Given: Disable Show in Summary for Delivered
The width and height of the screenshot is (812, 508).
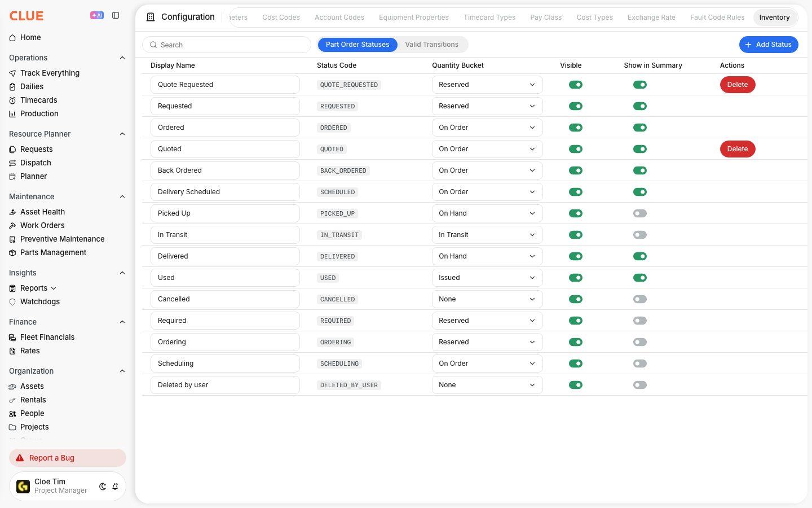Looking at the screenshot, I should coord(640,256).
